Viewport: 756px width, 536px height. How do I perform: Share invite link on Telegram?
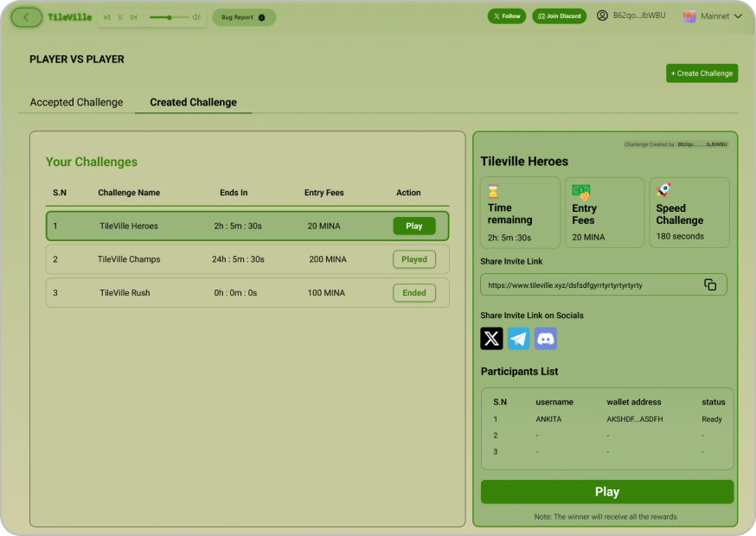pos(519,338)
